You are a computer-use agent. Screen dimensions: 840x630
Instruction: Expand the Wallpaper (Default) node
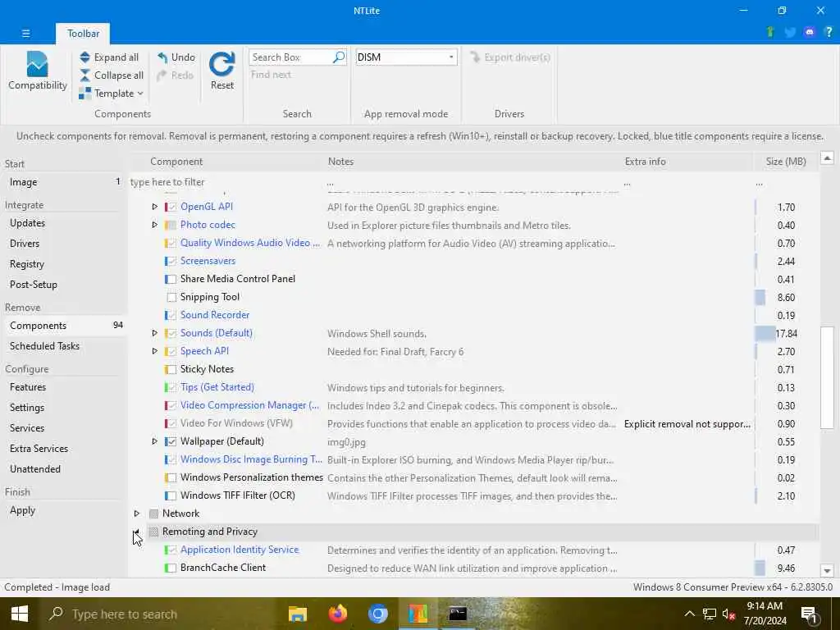154,441
